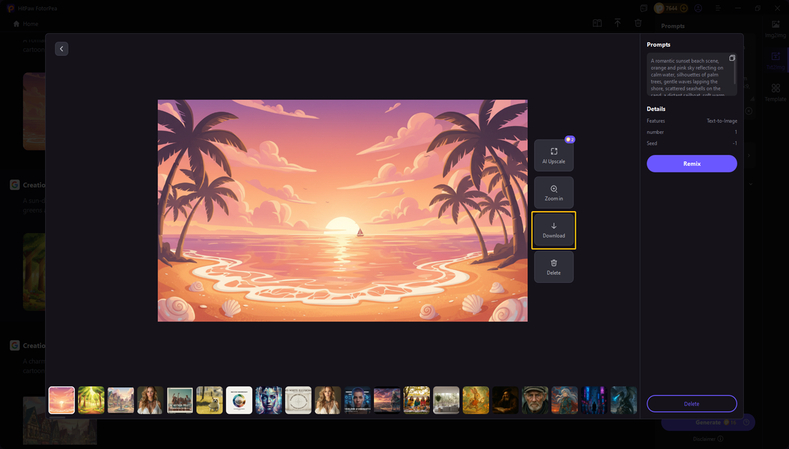Go back using the arrow button
The width and height of the screenshot is (789, 449).
(x=61, y=48)
